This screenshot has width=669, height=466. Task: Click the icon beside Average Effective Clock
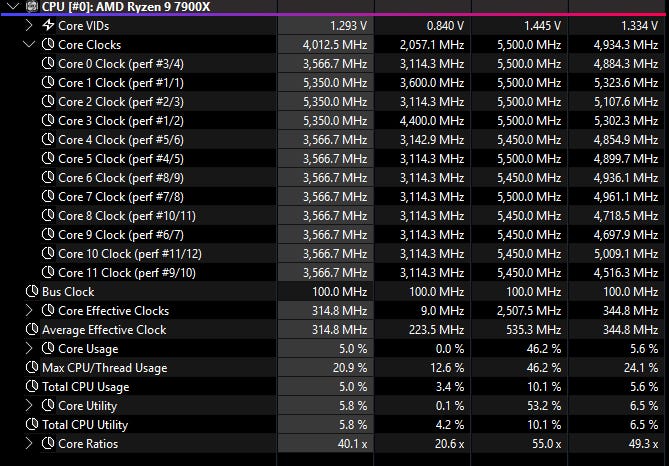pos(32,329)
